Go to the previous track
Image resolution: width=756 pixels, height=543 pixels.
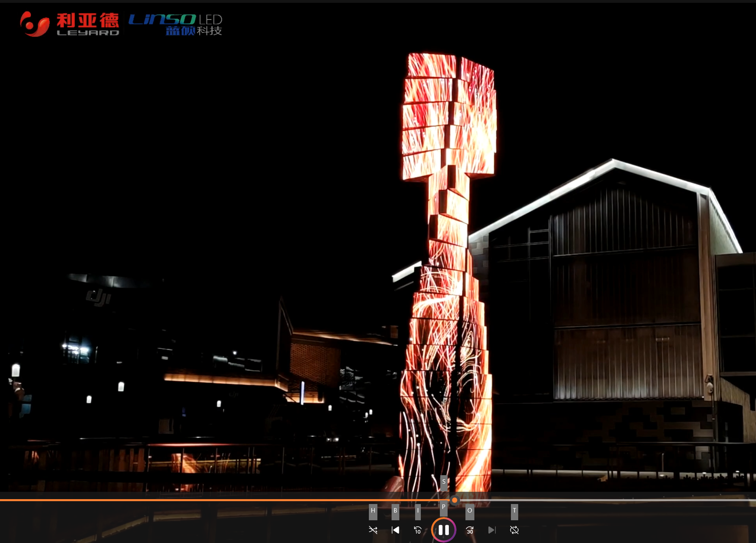395,530
